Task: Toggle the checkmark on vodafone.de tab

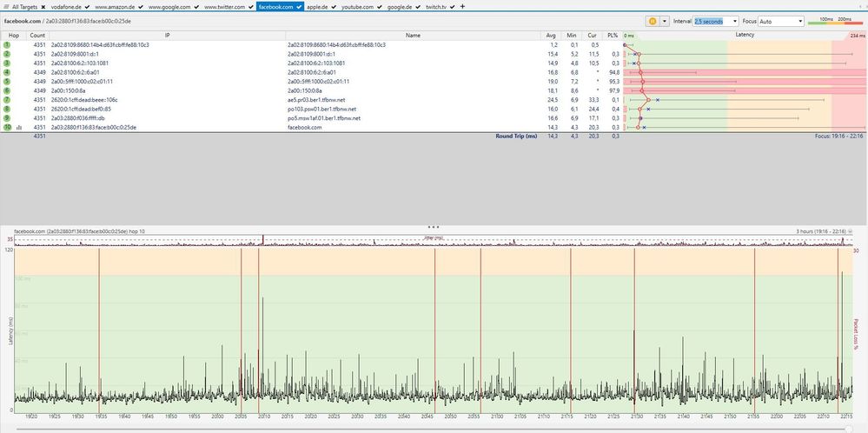Action: point(87,6)
